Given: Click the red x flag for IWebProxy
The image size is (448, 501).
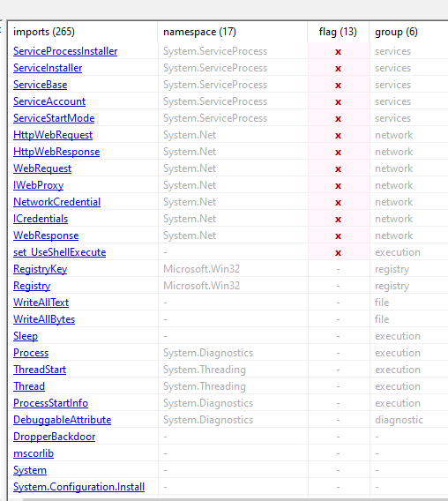Looking at the screenshot, I should click(338, 185).
